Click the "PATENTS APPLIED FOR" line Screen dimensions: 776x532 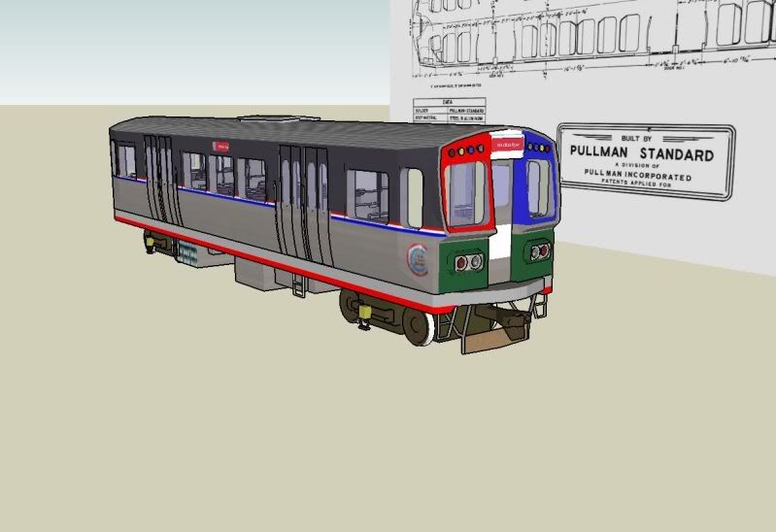tap(636, 183)
